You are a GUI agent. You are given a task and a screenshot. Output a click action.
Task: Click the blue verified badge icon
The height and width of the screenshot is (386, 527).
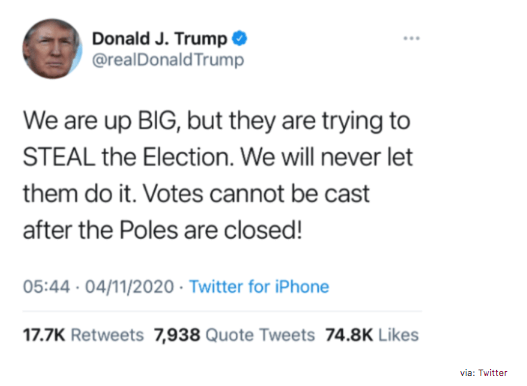pos(239,38)
